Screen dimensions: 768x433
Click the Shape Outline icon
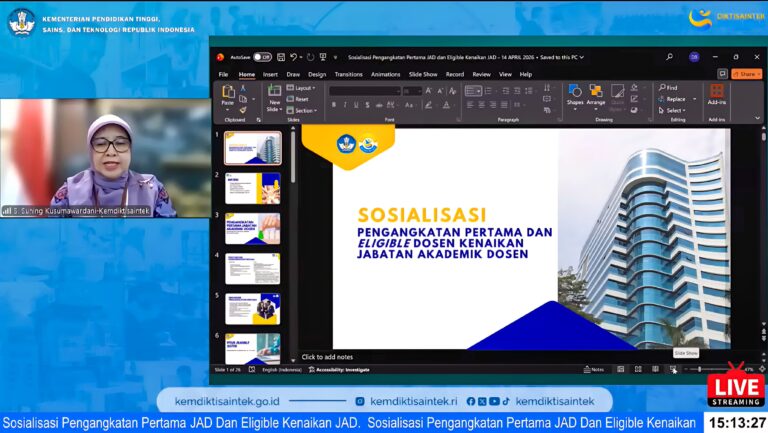click(x=634, y=99)
